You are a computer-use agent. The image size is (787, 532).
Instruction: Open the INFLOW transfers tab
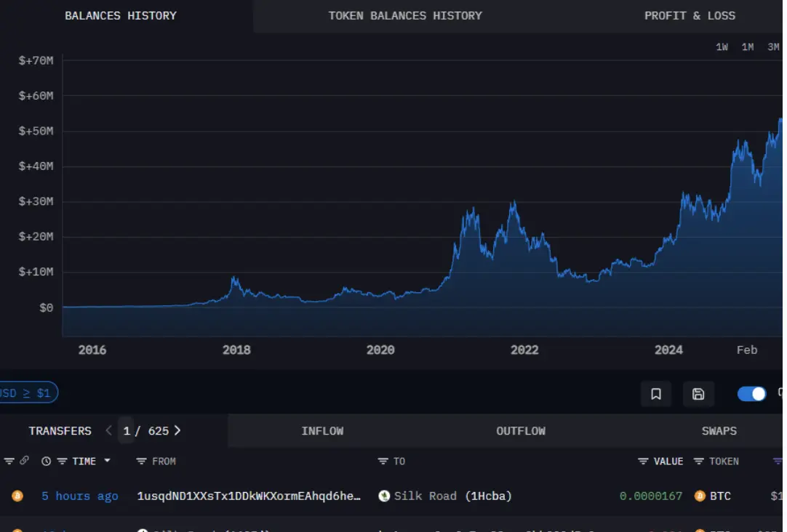[322, 431]
